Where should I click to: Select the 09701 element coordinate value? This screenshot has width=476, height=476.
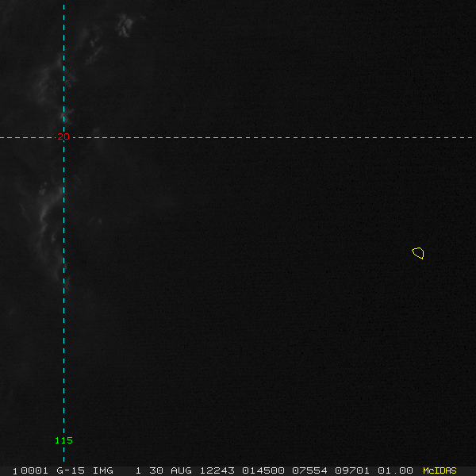point(352,470)
